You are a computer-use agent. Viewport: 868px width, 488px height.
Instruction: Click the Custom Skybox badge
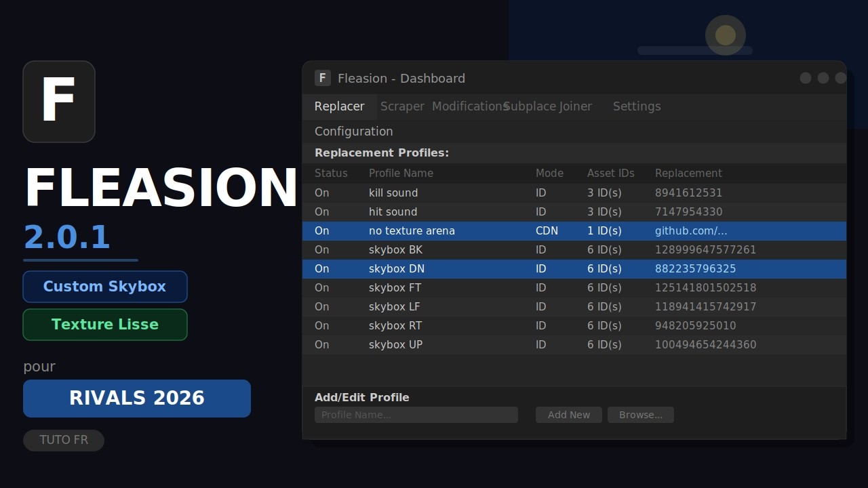[x=105, y=287]
